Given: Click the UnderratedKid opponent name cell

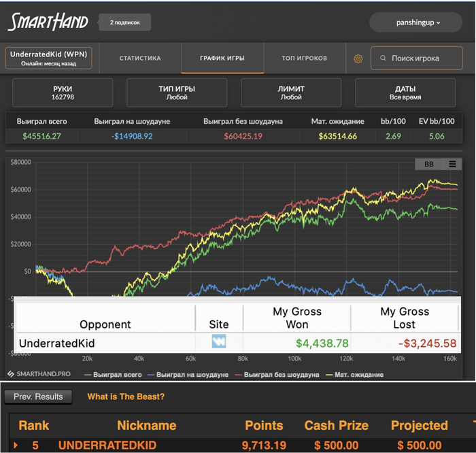Looking at the screenshot, I should click(x=56, y=343).
